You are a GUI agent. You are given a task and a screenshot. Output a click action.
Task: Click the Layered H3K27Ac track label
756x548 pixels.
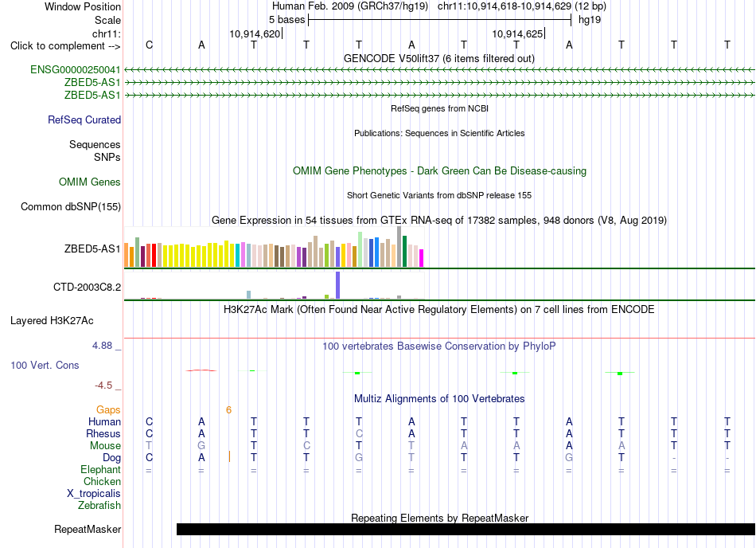[52, 321]
